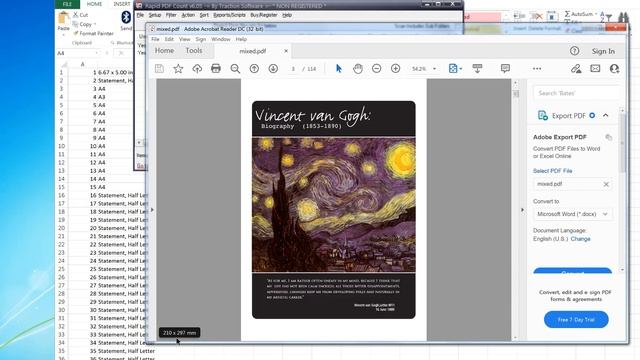Open the Copy dropdown arrow in Excel

click(x=95, y=24)
